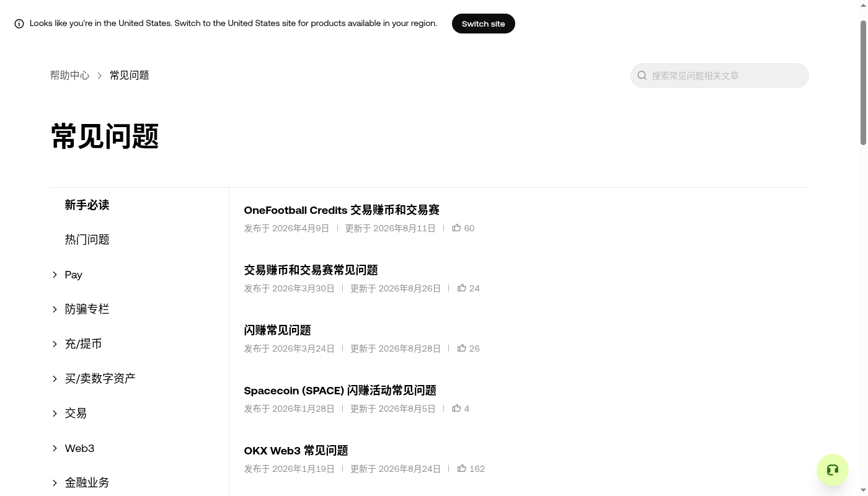The height and width of the screenshot is (496, 868).
Task: Open the 帮助中心 breadcrumb link
Action: [x=70, y=75]
